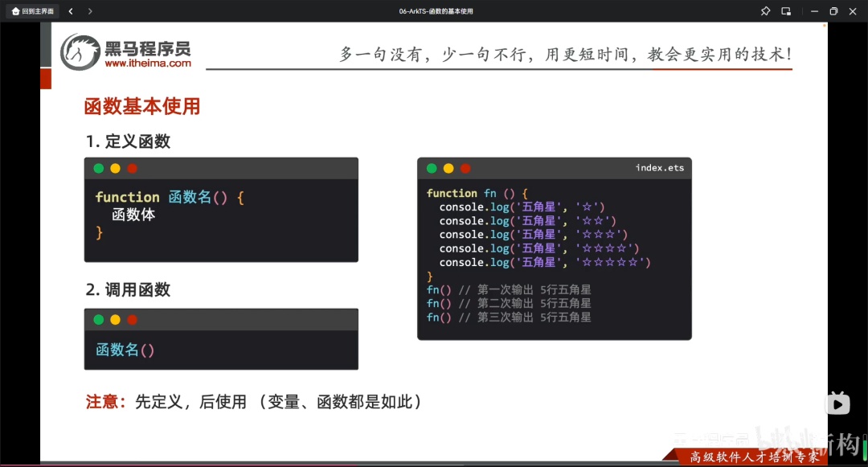Minimize the player window
Viewport: 868px width, 467px height.
814,11
